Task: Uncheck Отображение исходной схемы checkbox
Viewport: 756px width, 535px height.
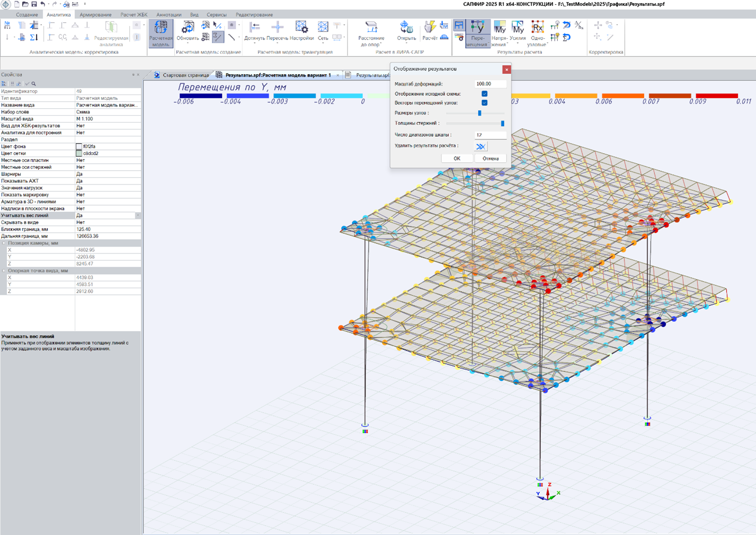Action: tap(484, 94)
